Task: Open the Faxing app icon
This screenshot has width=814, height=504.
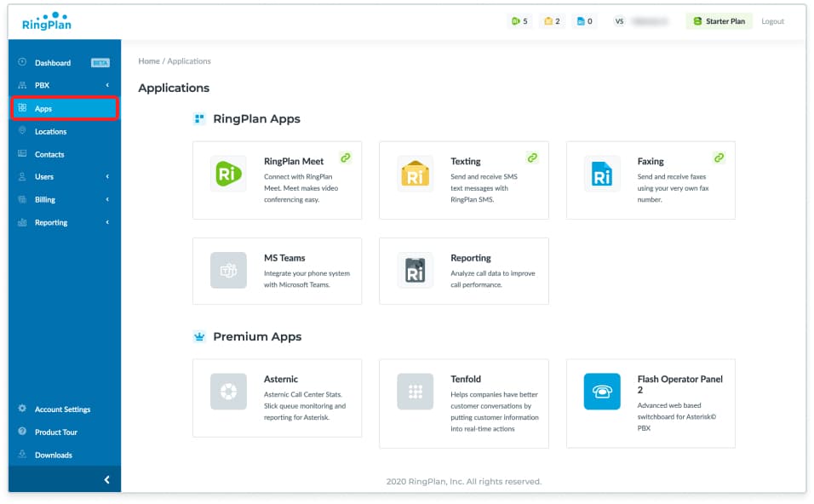Action: (x=602, y=174)
